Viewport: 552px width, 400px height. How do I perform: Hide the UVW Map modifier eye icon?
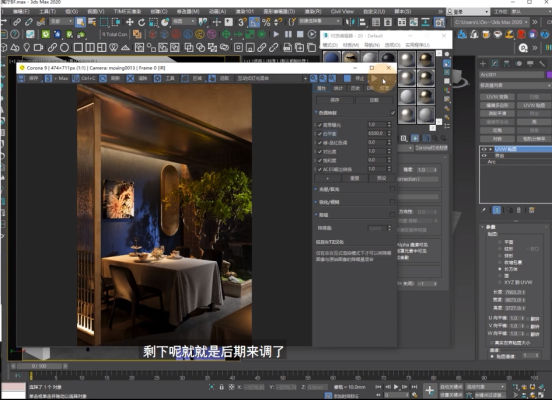coord(484,149)
